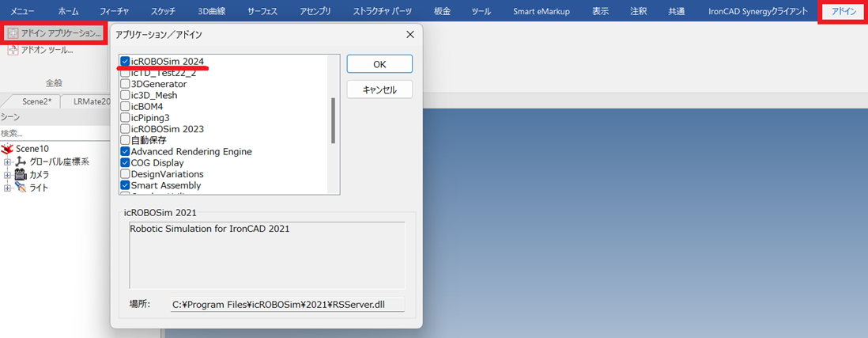Uncheck the COG Display checkbox
The width and height of the screenshot is (868, 338).
click(125, 163)
